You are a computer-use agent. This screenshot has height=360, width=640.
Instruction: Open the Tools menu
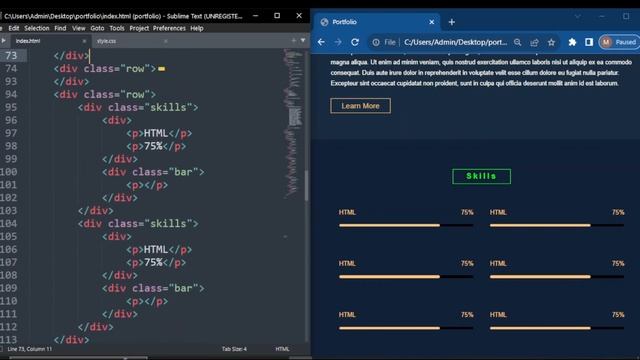pyautogui.click(x=117, y=28)
